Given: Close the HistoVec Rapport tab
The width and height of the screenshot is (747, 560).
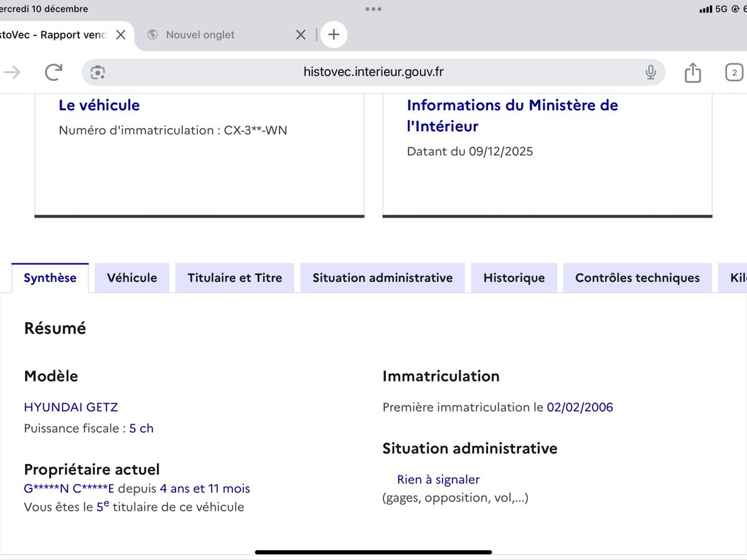Looking at the screenshot, I should point(121,35).
